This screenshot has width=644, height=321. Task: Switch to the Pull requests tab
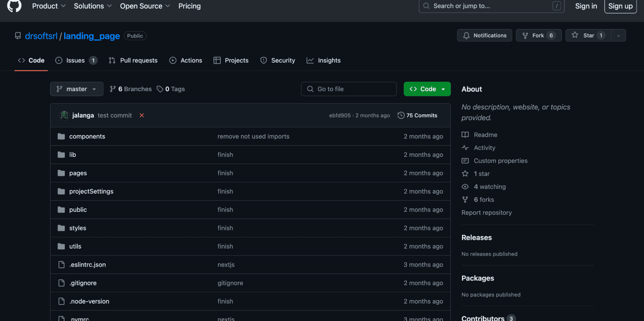[x=133, y=60]
